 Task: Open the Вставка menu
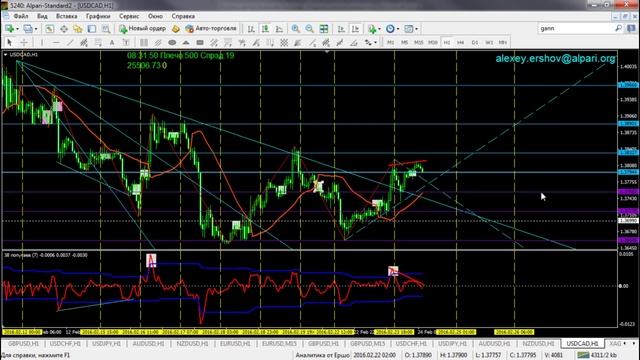coord(67,16)
